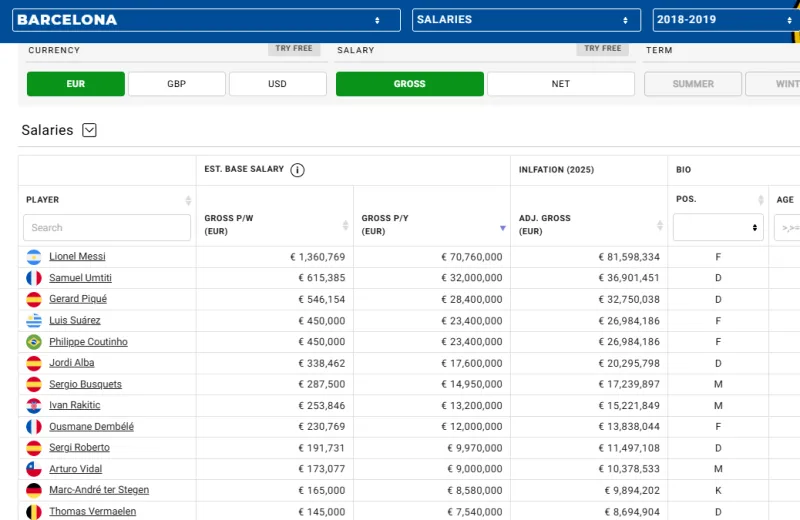Click France flag beside Samuel Umtiti
Screen dimensions: 800x520
tap(34, 278)
